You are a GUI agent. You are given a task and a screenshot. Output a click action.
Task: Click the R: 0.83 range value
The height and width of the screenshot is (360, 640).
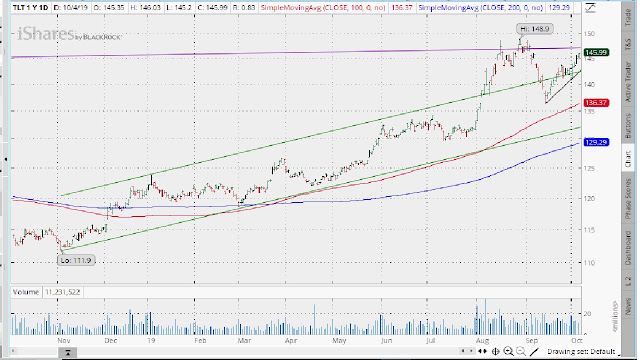244,8
